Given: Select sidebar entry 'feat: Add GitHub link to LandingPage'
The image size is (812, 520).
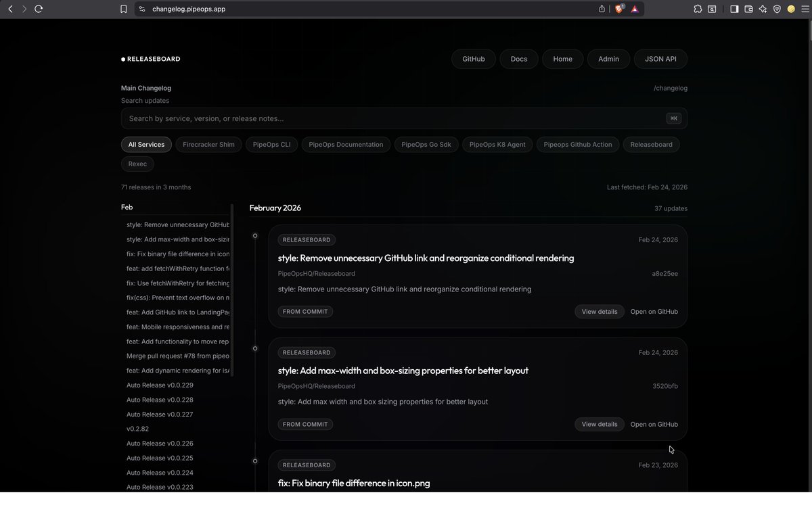Looking at the screenshot, I should point(178,312).
